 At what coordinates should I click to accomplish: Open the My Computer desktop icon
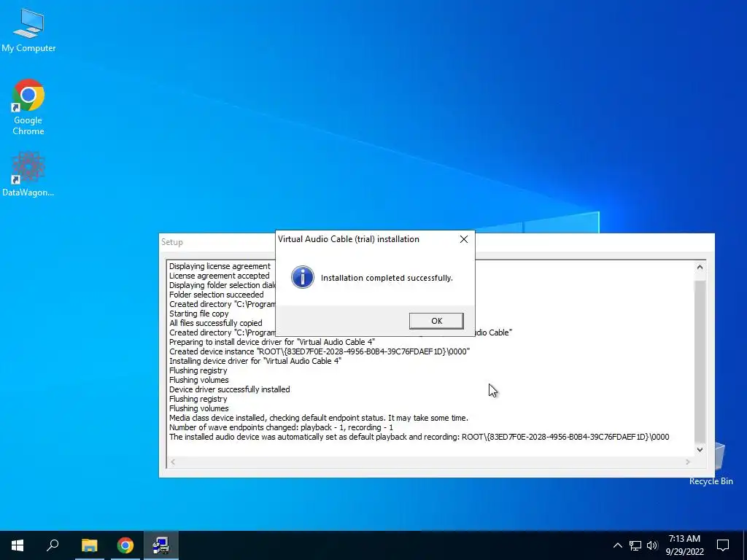(x=28, y=30)
